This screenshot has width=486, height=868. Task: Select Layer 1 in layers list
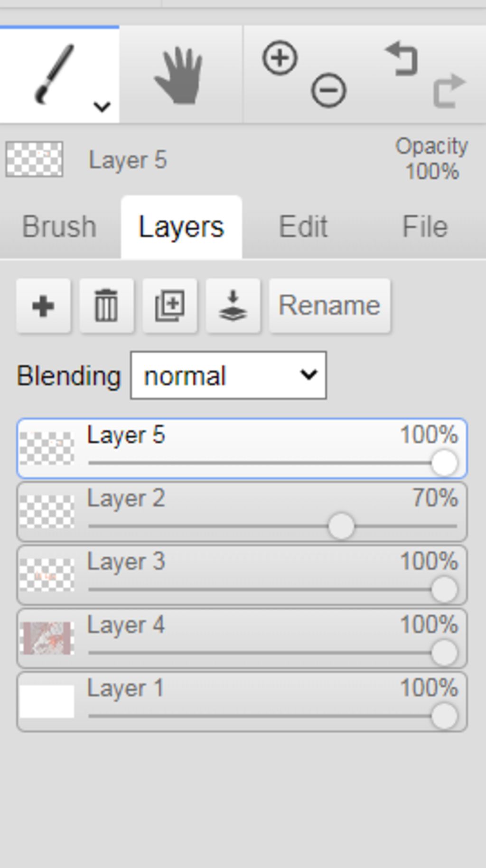point(242,702)
